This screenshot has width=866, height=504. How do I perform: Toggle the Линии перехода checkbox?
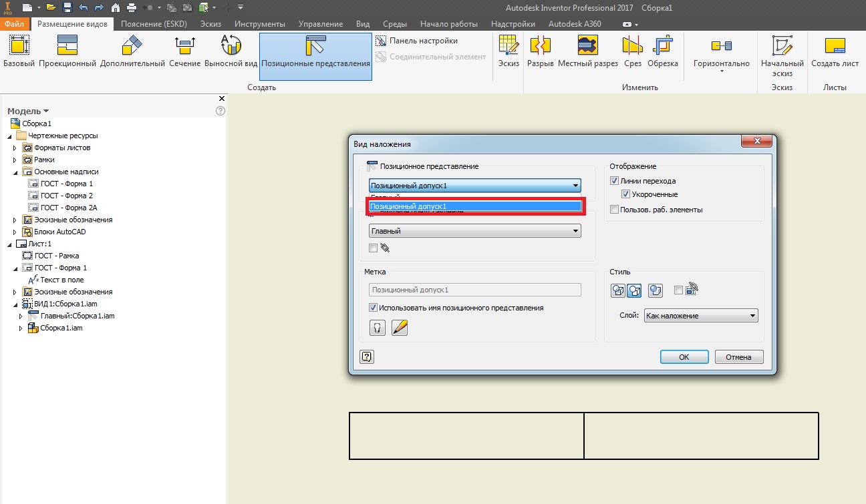615,181
